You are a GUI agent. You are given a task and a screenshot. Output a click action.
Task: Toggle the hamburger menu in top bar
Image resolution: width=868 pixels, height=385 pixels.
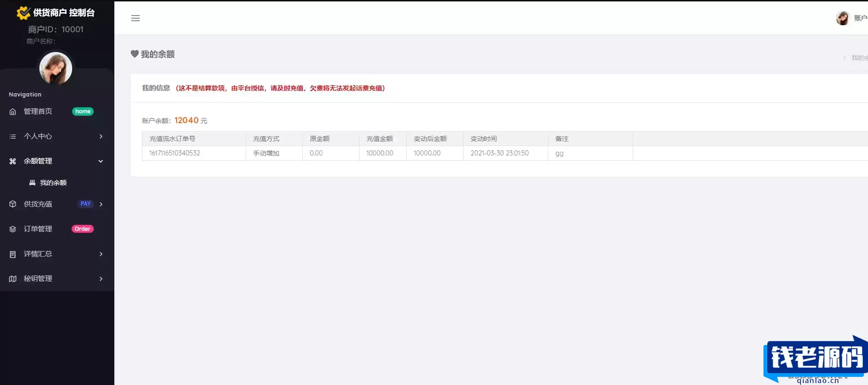(x=135, y=18)
